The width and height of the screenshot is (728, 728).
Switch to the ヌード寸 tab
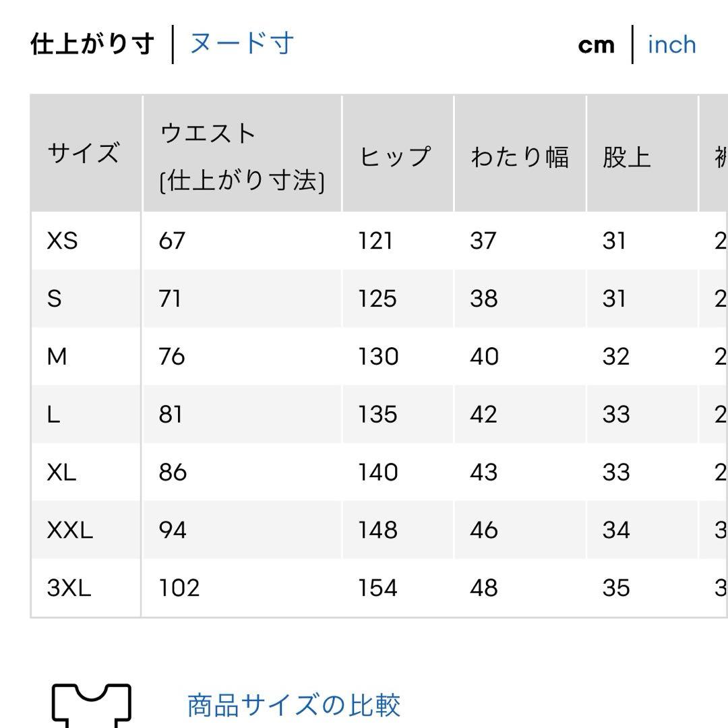(x=242, y=44)
